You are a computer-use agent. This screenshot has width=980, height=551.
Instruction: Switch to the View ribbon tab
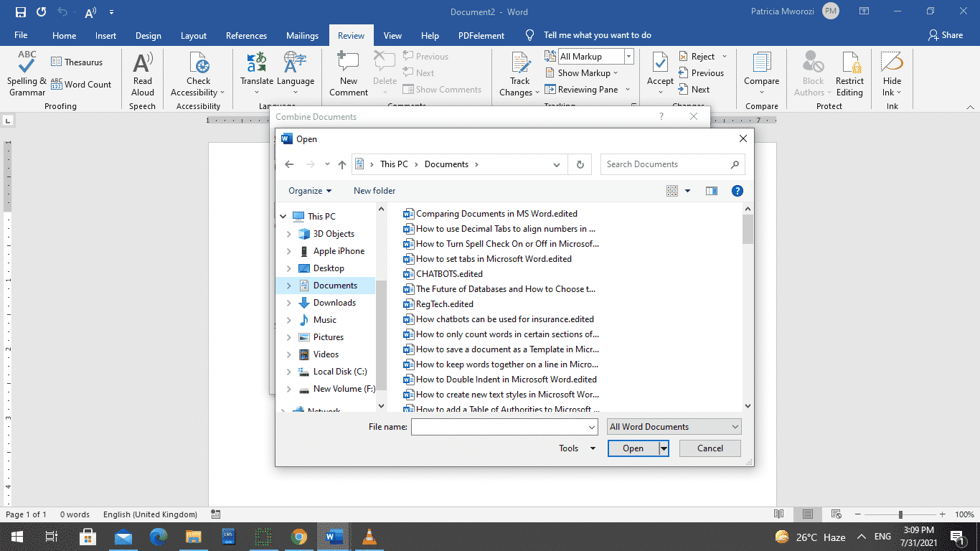pyautogui.click(x=392, y=34)
